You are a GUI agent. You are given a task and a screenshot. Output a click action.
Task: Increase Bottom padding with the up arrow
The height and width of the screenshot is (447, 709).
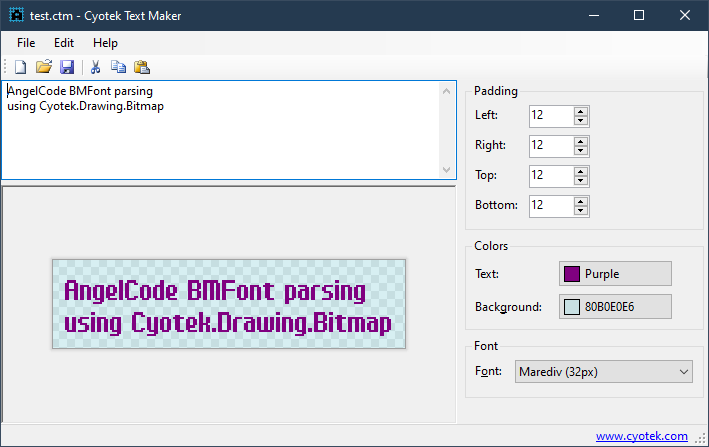(581, 202)
